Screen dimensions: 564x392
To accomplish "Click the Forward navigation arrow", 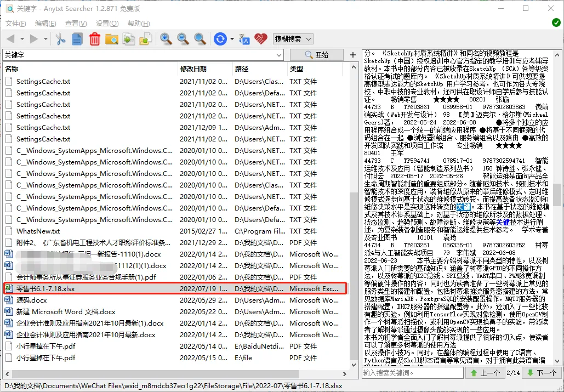I will pyautogui.click(x=34, y=38).
